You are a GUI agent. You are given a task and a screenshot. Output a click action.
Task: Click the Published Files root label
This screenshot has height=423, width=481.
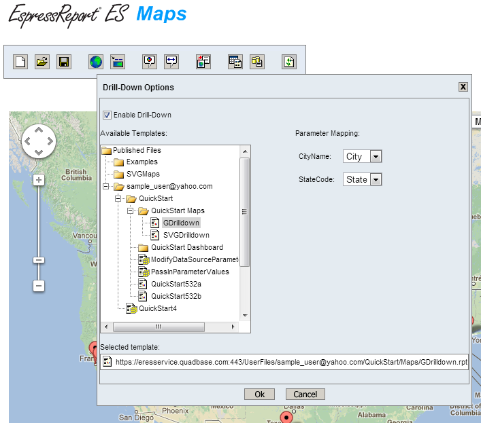(137, 150)
